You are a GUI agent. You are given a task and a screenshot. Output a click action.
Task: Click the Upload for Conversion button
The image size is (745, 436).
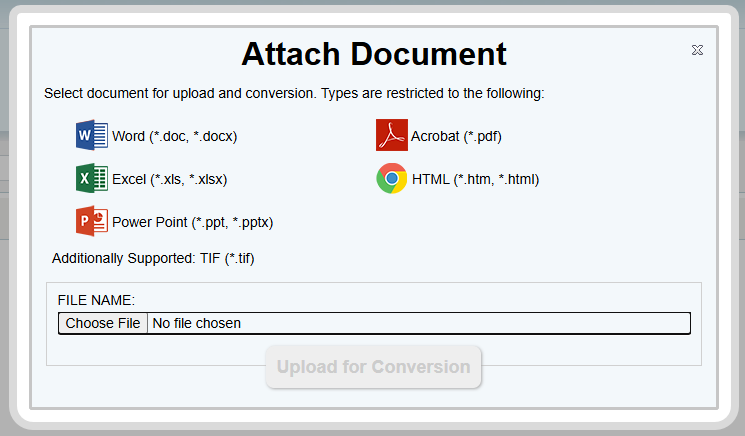pos(373,367)
